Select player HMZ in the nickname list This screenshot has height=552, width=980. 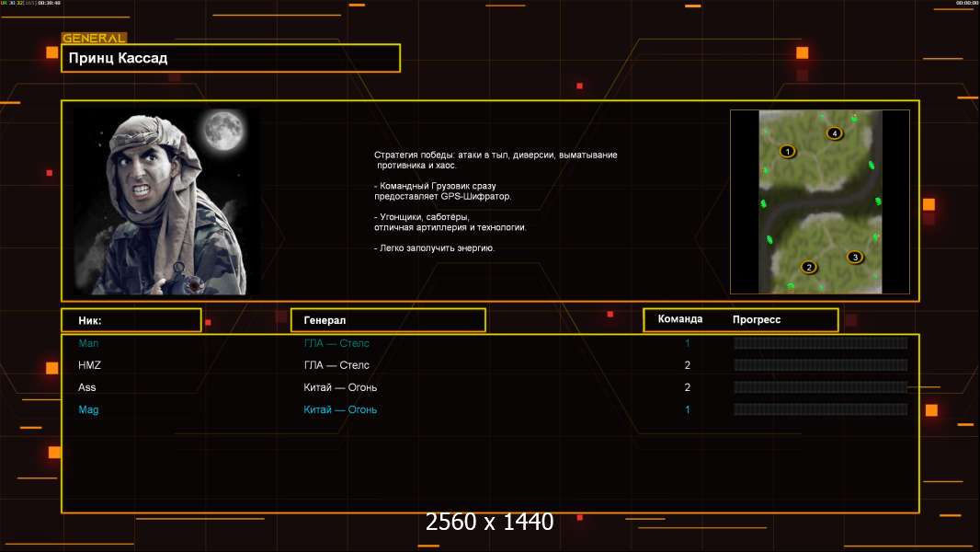point(89,365)
